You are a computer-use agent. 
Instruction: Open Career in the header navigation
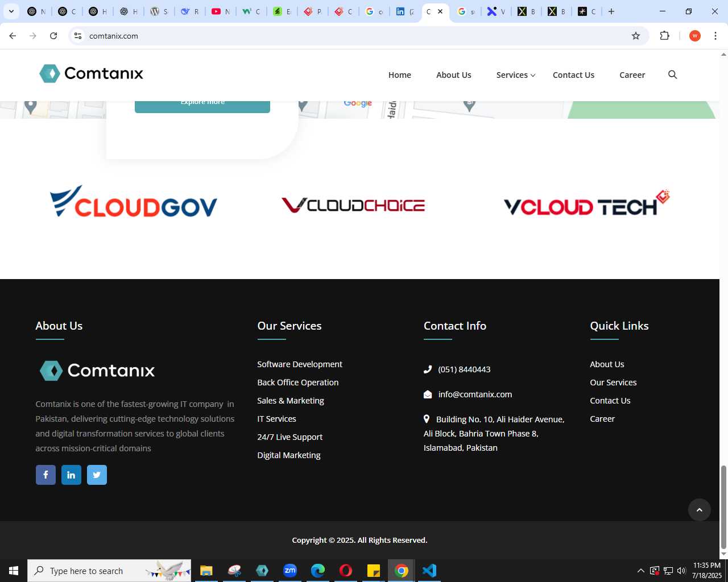(632, 75)
